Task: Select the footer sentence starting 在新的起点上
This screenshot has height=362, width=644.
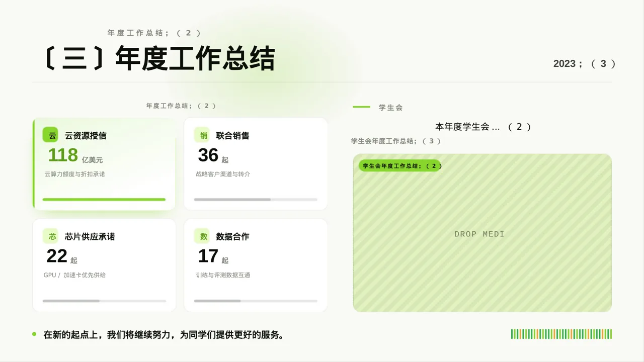Action: coord(164,335)
